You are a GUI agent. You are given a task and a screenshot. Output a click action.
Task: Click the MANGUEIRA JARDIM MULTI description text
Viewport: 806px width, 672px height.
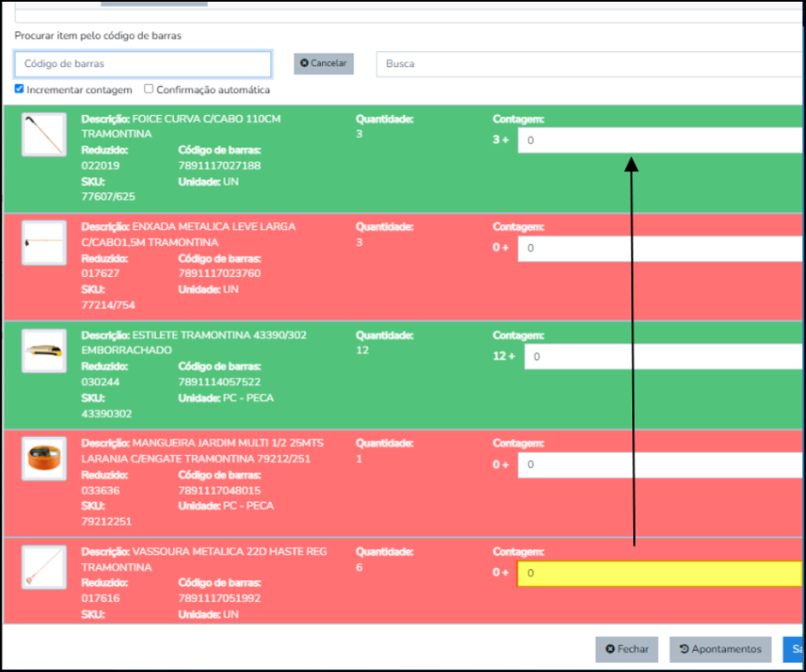(x=203, y=451)
